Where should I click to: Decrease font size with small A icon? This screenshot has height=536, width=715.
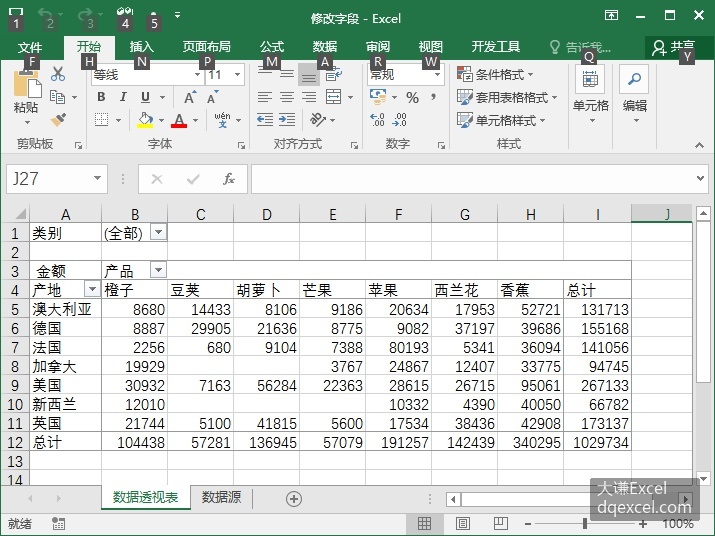212,97
